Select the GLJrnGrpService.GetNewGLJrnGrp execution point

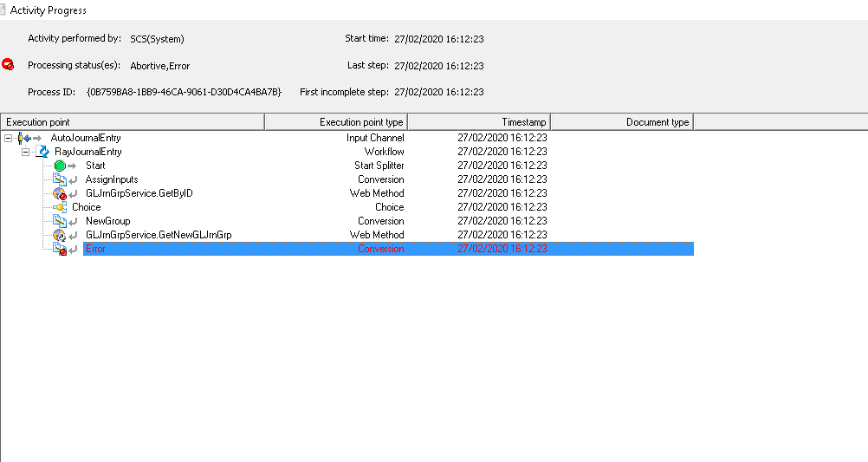click(x=159, y=235)
